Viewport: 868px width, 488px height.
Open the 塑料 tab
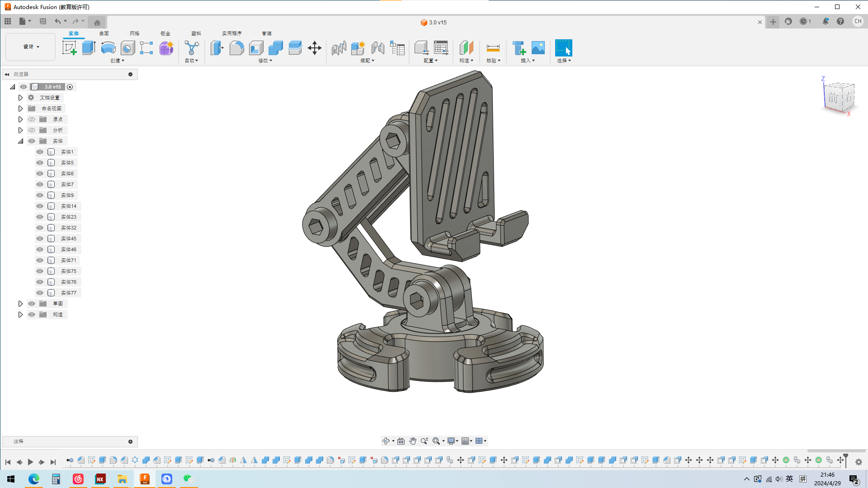pyautogui.click(x=196, y=33)
